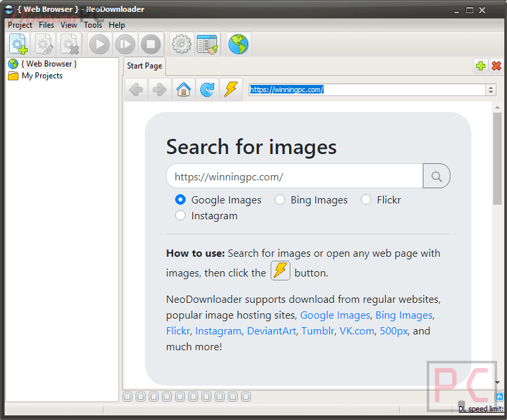This screenshot has height=420, width=507.
Task: Select Bing Images radio button
Action: (280, 199)
